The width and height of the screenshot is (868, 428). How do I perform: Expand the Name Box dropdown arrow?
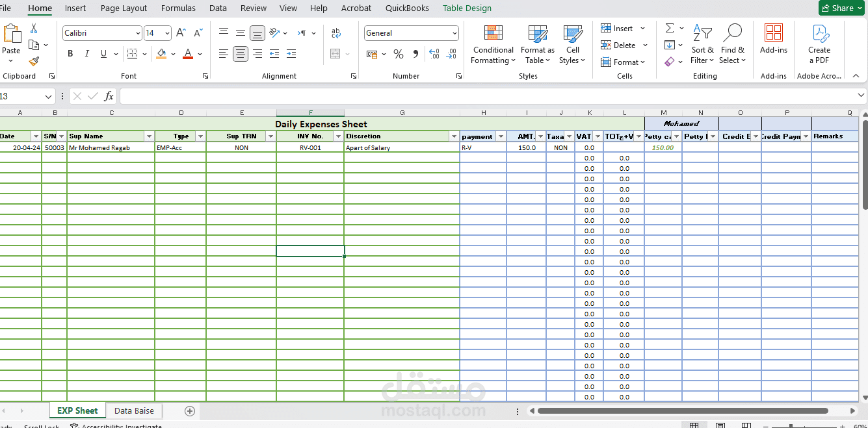[48, 97]
